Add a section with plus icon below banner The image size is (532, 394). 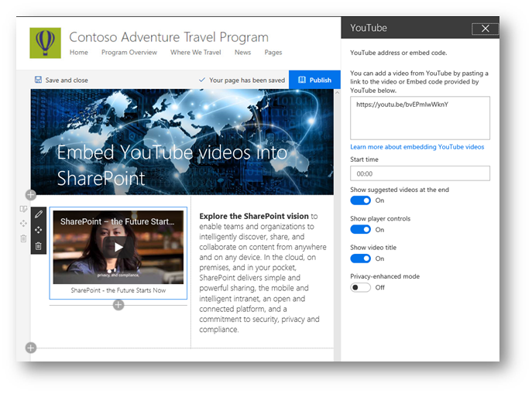click(x=30, y=195)
